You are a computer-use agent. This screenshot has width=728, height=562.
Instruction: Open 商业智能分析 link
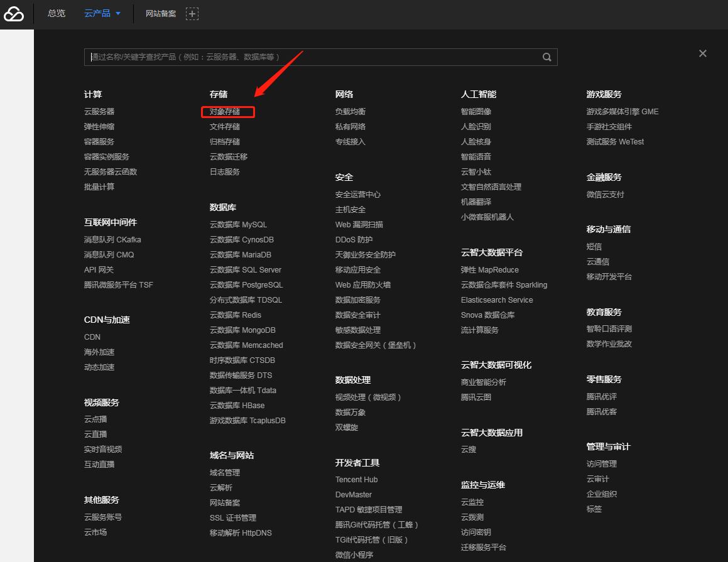483,382
